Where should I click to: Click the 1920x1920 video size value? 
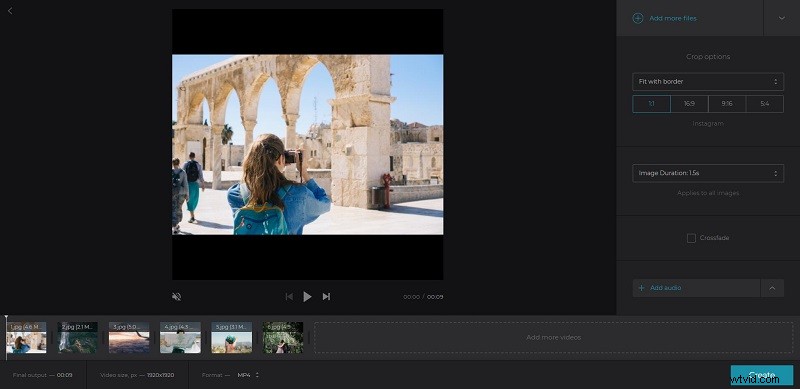click(x=160, y=375)
